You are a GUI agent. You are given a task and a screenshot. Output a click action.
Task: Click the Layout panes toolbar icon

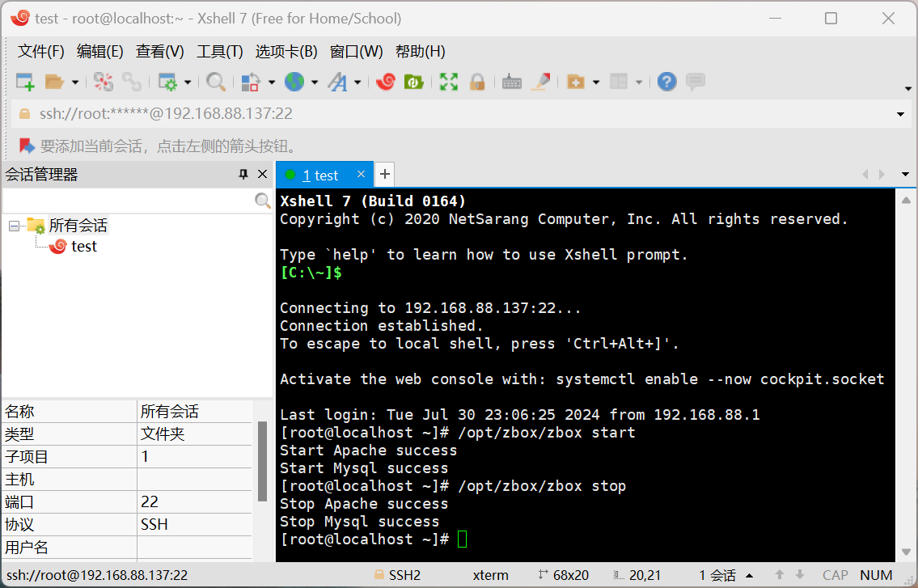(618, 82)
